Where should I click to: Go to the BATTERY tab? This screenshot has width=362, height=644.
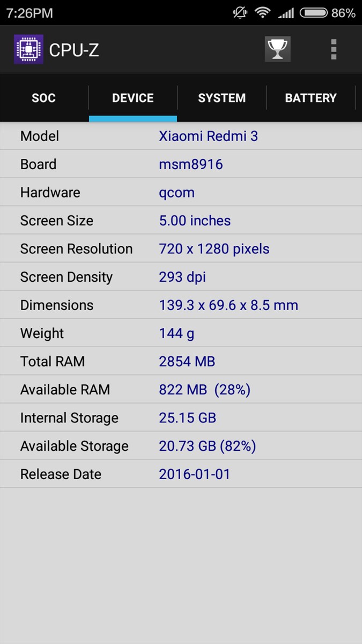click(x=311, y=98)
